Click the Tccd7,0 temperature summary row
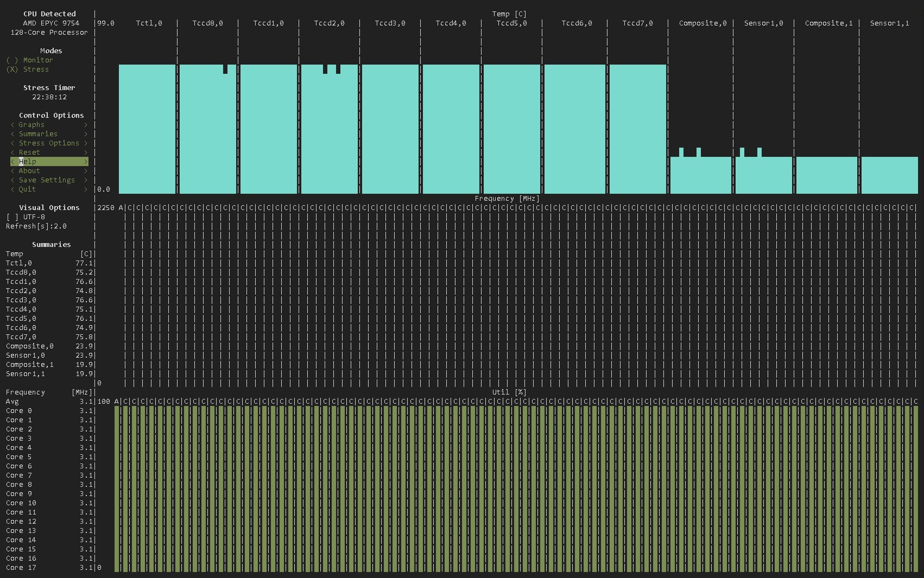The image size is (924, 578). [49, 337]
